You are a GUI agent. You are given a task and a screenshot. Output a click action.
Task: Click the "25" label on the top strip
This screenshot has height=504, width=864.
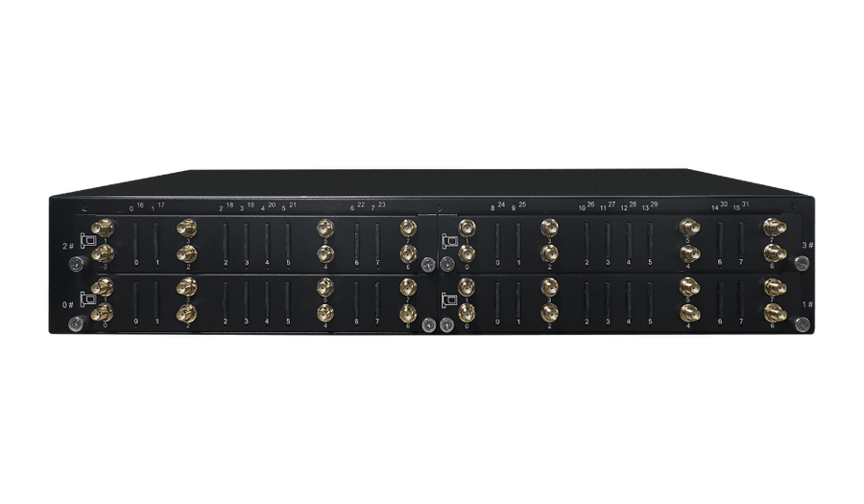tap(522, 204)
